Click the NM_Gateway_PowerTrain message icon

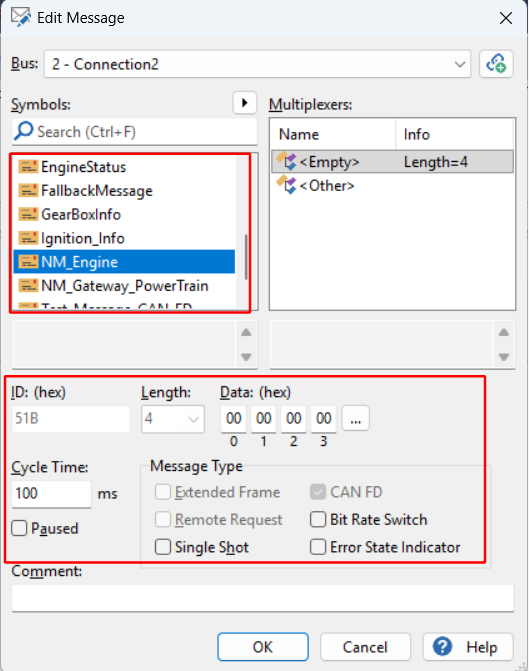(x=28, y=285)
